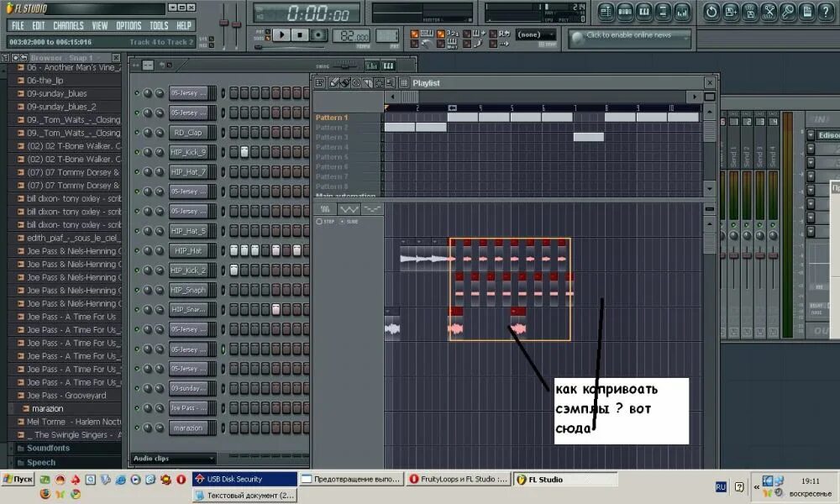This screenshot has width=840, height=504.
Task: Open the project info document icon
Action: tap(807, 12)
